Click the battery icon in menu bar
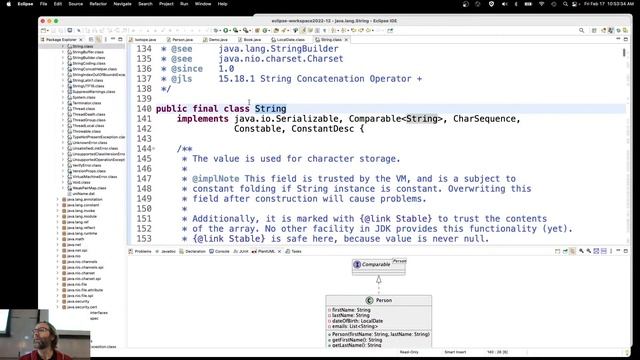 pos(528,4)
